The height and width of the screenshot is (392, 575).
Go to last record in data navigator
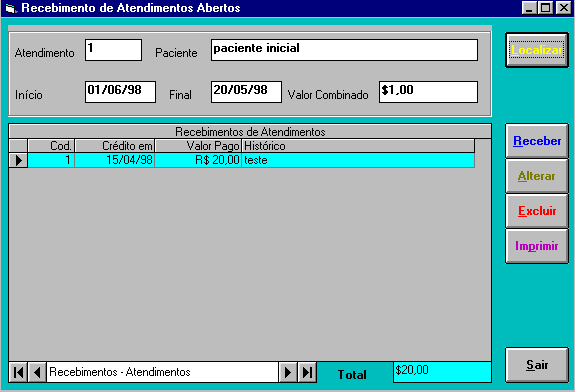[307, 373]
